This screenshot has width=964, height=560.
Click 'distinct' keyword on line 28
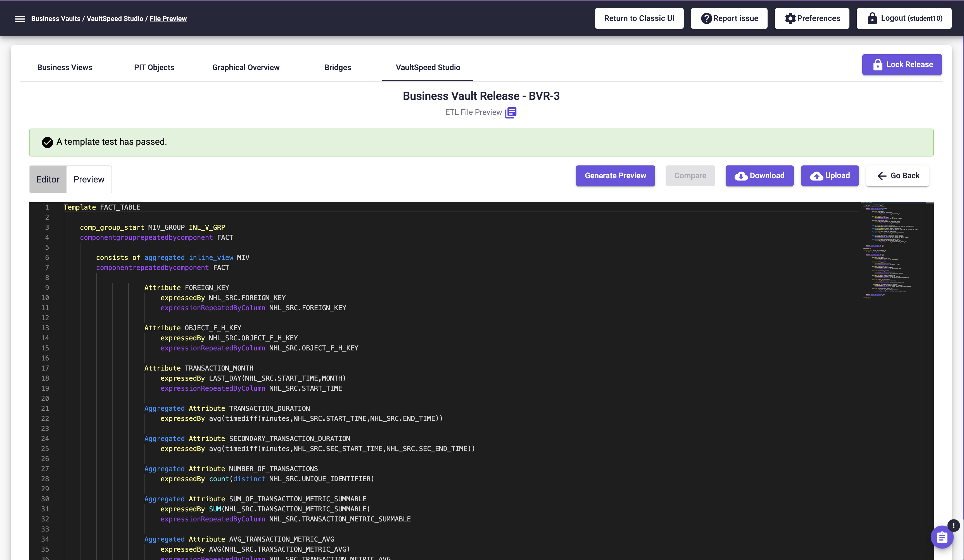[x=249, y=479]
